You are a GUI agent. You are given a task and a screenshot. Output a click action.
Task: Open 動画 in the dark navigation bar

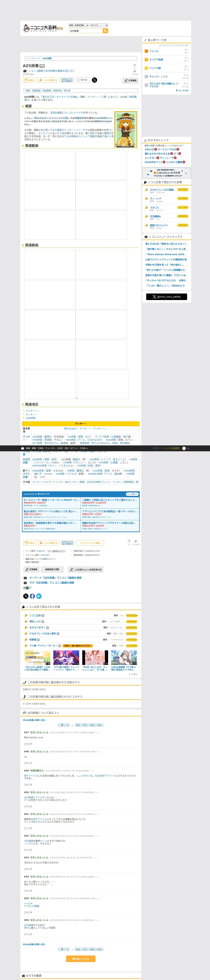(x=28, y=448)
